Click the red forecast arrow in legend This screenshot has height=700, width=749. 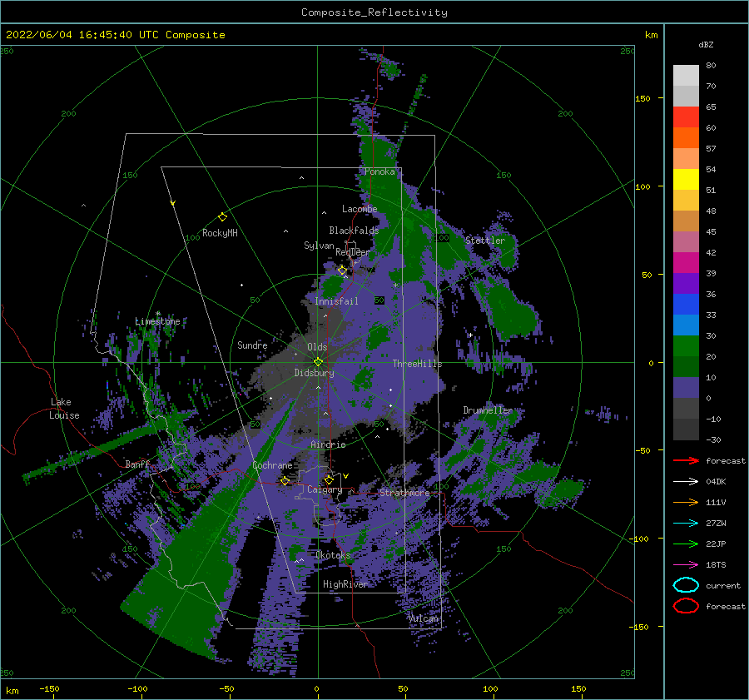[686, 460]
